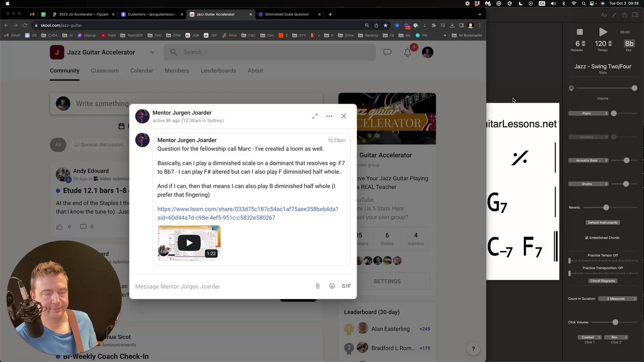The width and height of the screenshot is (644, 362).
Task: Click the master Volume slider knob
Action: 634,88
